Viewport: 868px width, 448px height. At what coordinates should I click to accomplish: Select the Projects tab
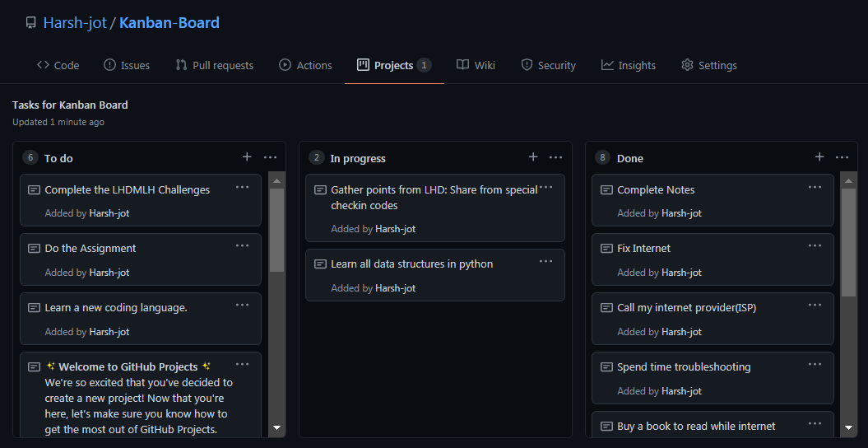[394, 65]
